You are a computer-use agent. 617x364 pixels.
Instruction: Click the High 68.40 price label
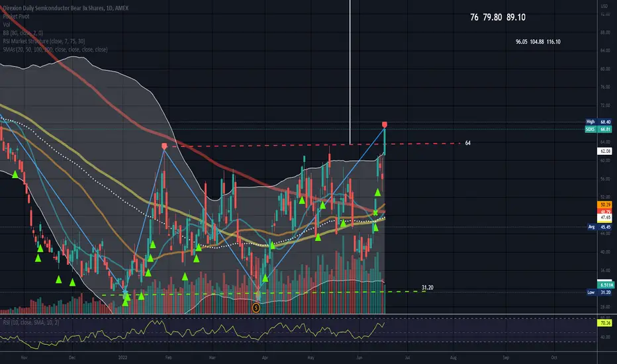coord(598,122)
